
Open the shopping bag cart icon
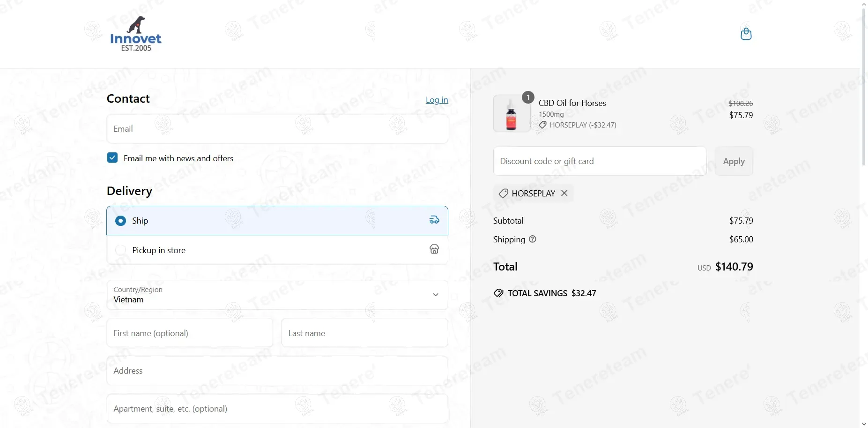click(x=746, y=34)
